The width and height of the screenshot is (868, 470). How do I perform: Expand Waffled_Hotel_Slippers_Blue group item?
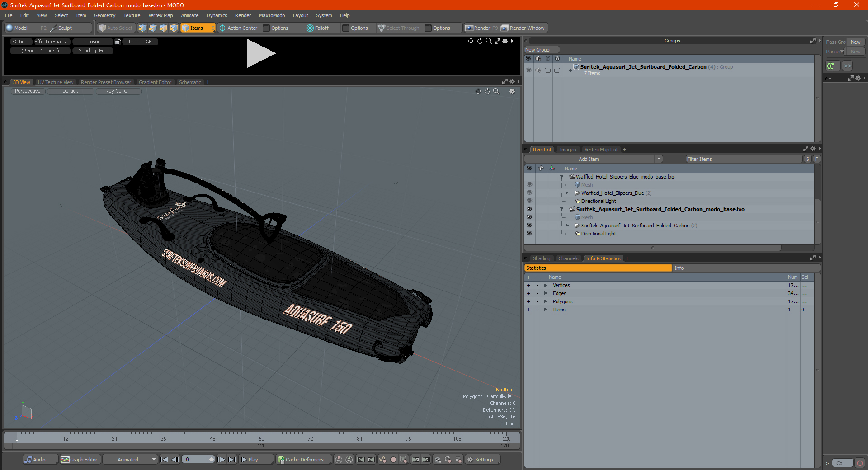pyautogui.click(x=567, y=193)
